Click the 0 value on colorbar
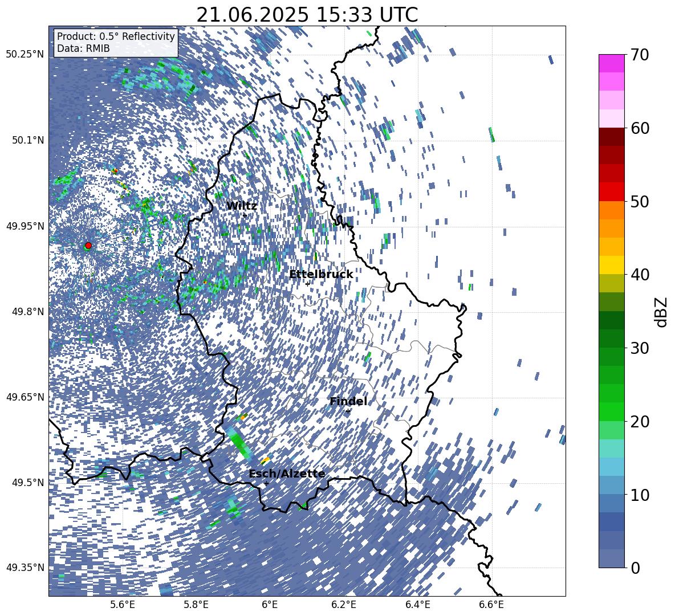Viewport: 675px width, 616px height. pyautogui.click(x=636, y=568)
